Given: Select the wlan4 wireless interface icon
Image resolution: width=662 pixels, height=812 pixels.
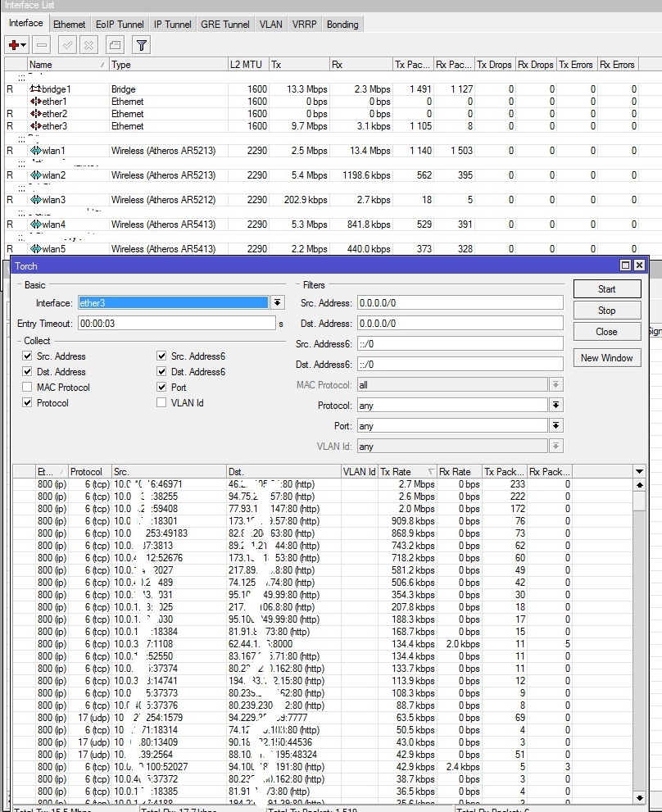Looking at the screenshot, I should (35, 225).
